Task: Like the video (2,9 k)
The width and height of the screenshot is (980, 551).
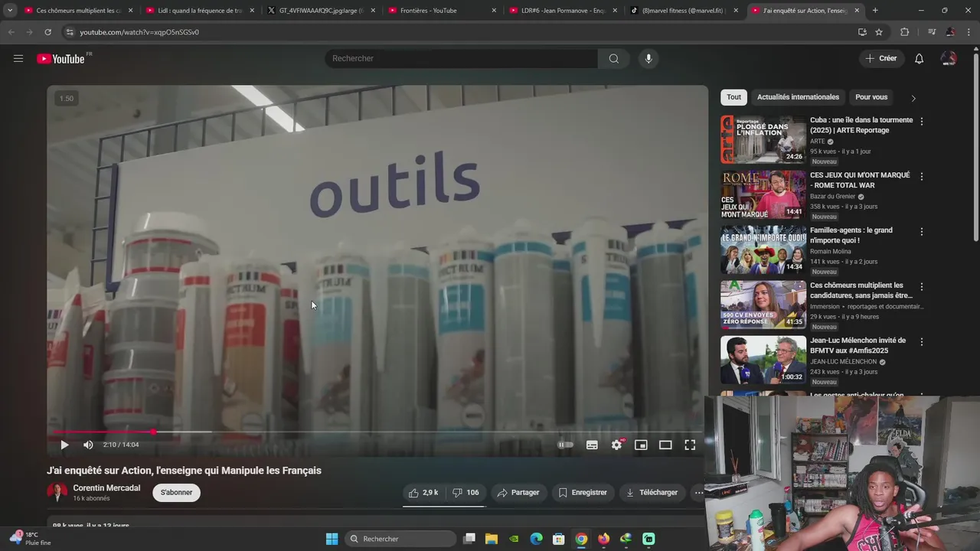Action: [x=423, y=493]
